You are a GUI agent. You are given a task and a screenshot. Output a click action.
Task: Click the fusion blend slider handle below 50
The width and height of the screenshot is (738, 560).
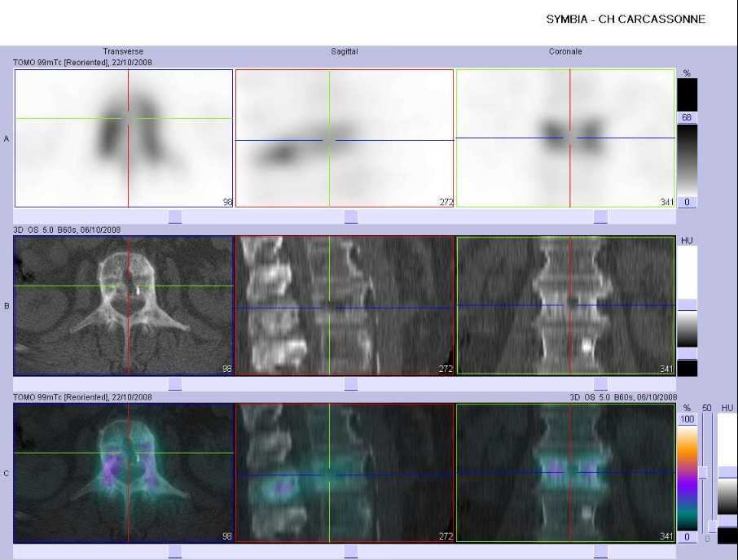click(x=703, y=473)
